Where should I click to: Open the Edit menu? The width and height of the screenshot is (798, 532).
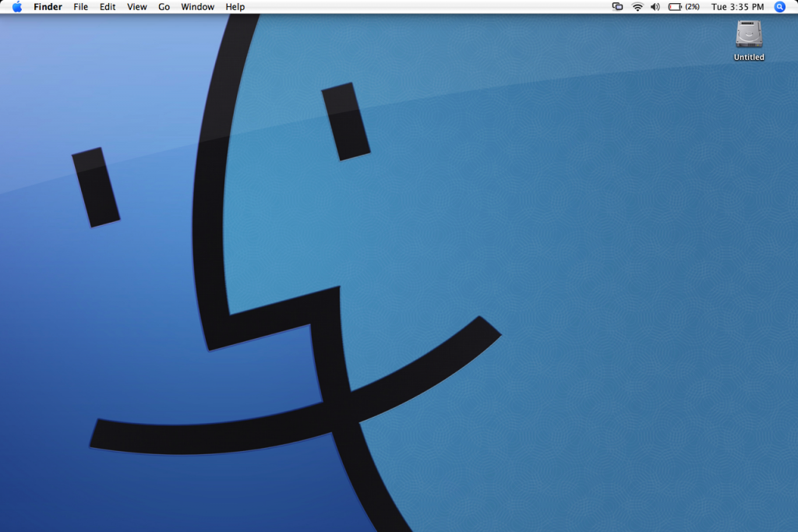click(x=108, y=6)
